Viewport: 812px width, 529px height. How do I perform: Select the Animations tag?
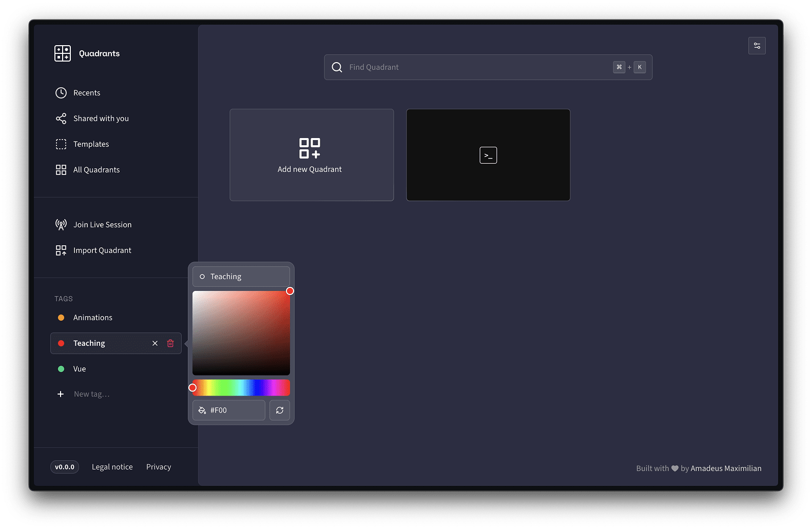coord(92,318)
